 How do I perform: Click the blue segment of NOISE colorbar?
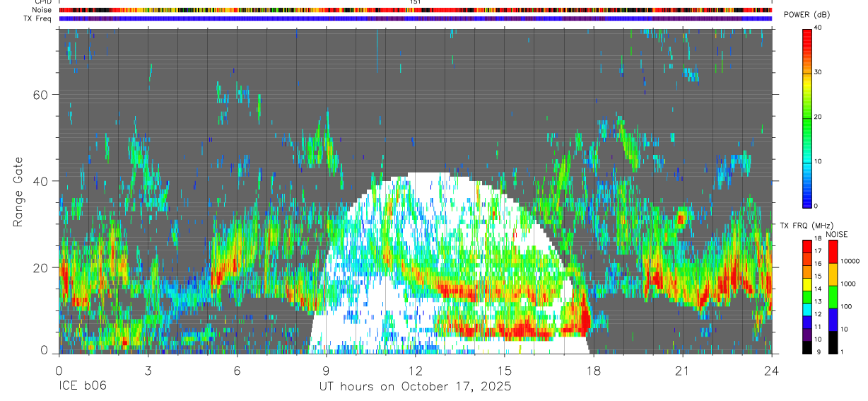pos(833,320)
